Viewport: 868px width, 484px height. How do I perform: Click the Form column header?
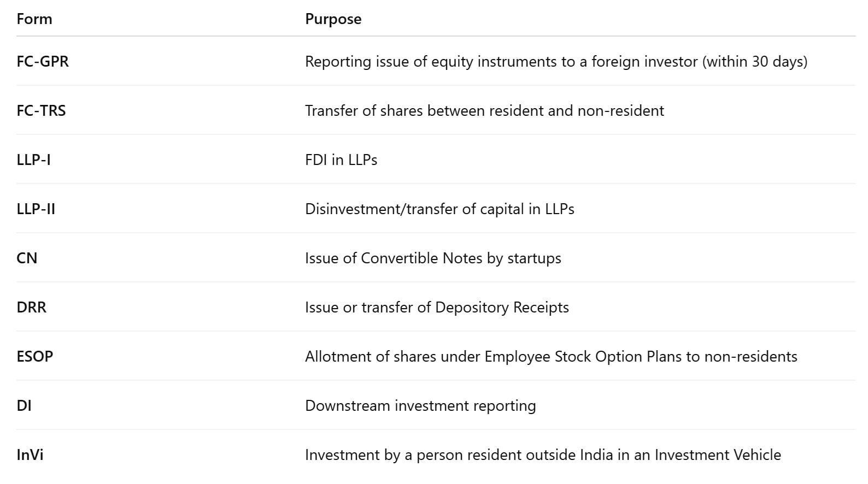[34, 19]
